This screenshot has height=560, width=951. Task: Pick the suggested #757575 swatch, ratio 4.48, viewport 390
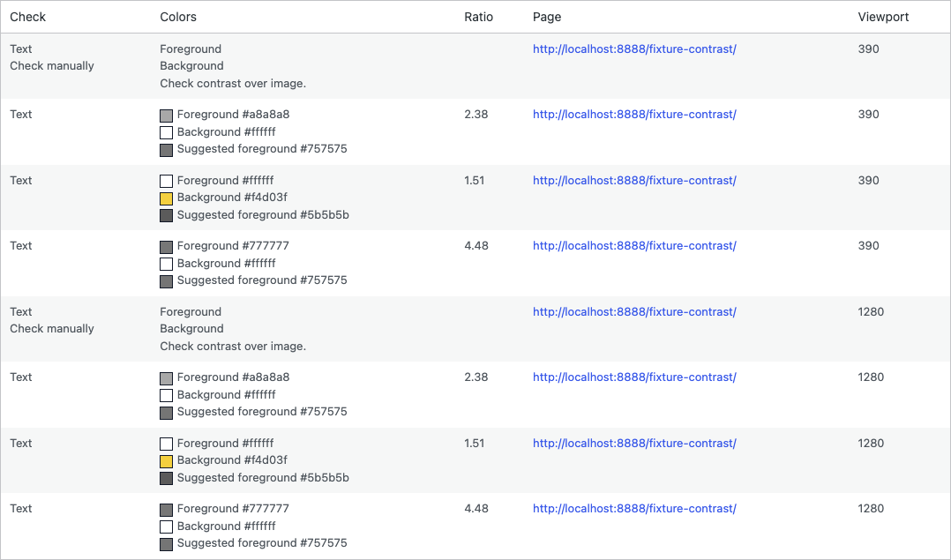[166, 281]
